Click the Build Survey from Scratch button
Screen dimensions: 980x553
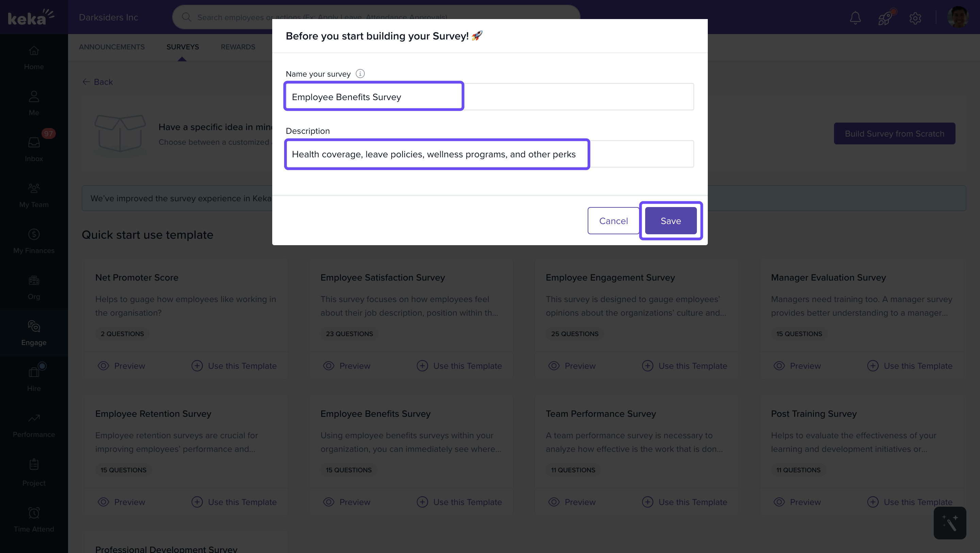(x=894, y=133)
